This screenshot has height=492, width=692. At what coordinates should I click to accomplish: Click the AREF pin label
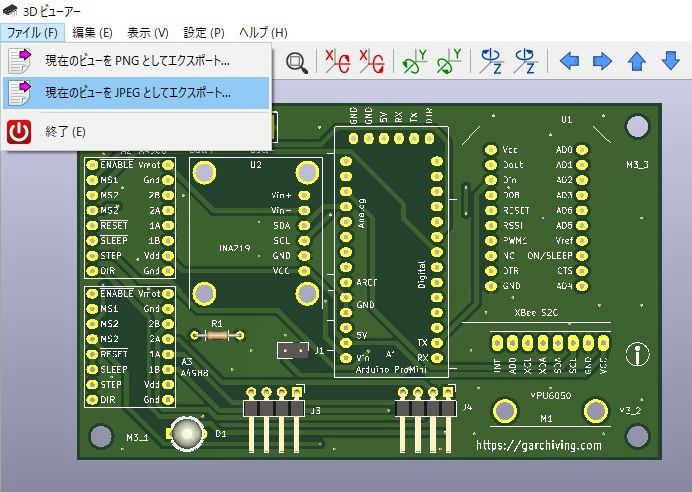[366, 282]
